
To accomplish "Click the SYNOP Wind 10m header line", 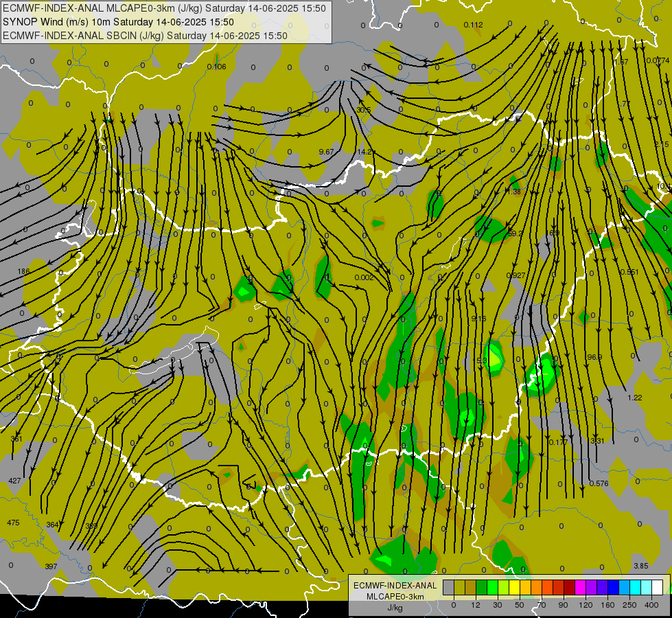I will (x=118, y=22).
